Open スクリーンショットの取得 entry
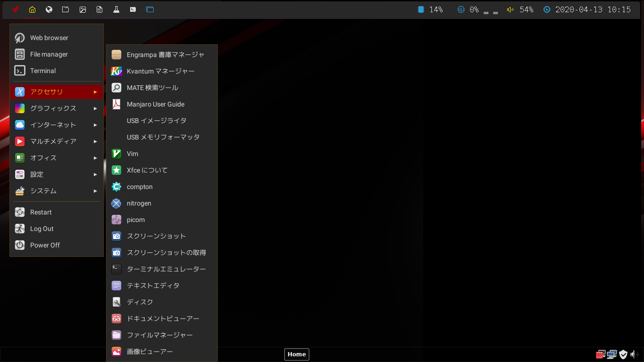The width and height of the screenshot is (644, 362). click(x=162, y=253)
